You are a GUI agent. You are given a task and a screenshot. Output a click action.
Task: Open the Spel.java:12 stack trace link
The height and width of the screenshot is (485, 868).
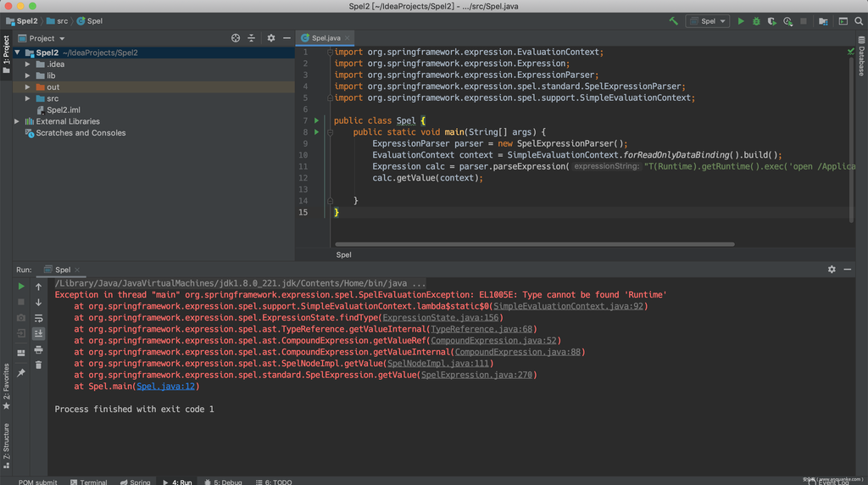tap(165, 387)
